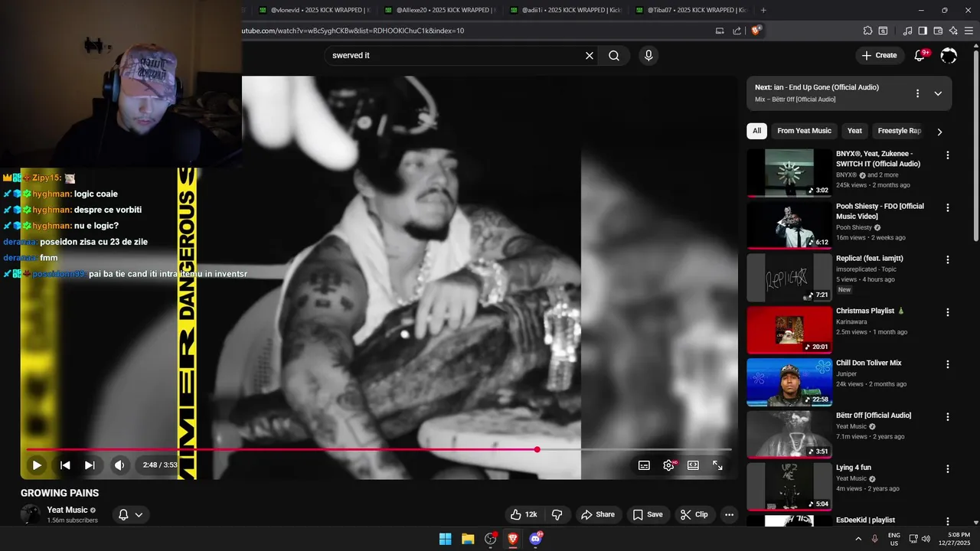This screenshot has height=551, width=980.
Task: Switch to @Alllexe20 KICK WRAPPED tab
Action: coord(439,10)
